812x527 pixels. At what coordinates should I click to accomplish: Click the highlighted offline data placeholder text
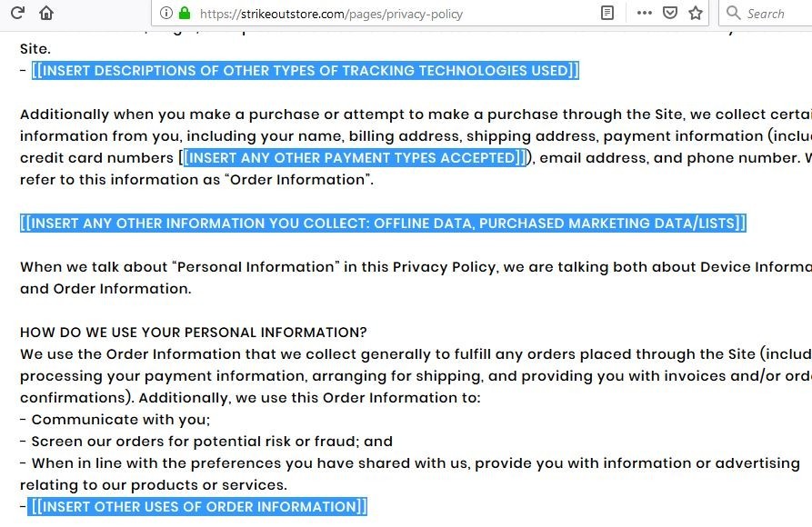click(382, 223)
